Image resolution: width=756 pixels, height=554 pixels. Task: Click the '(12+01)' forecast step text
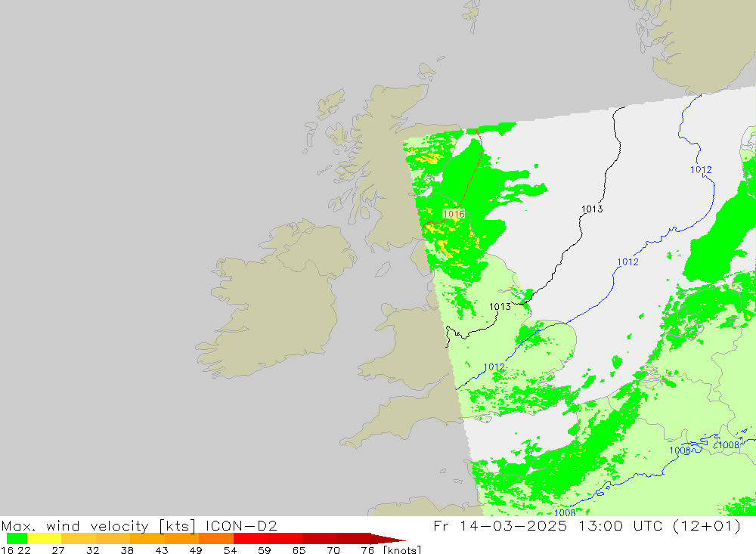[706, 525]
